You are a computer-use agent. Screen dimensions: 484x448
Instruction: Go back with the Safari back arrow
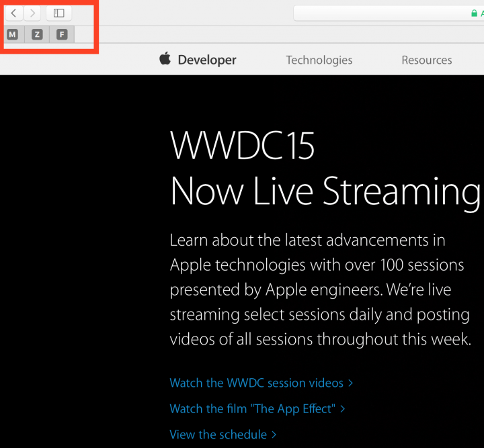click(x=13, y=13)
